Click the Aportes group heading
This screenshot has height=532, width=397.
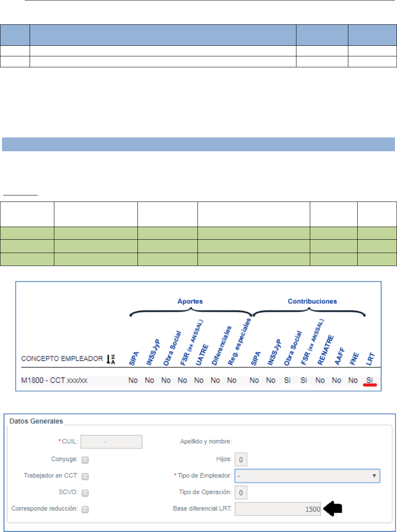190,302
